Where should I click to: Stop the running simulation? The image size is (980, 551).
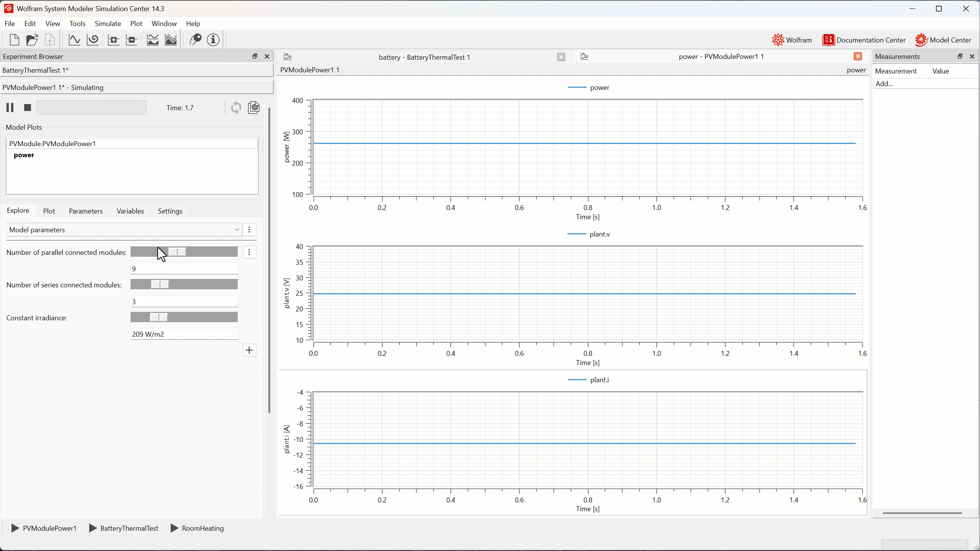(27, 108)
